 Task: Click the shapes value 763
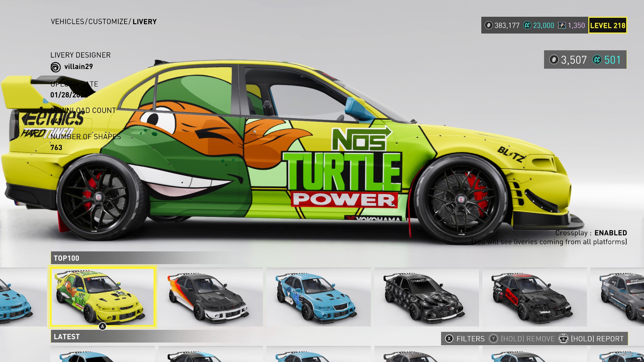click(x=56, y=147)
